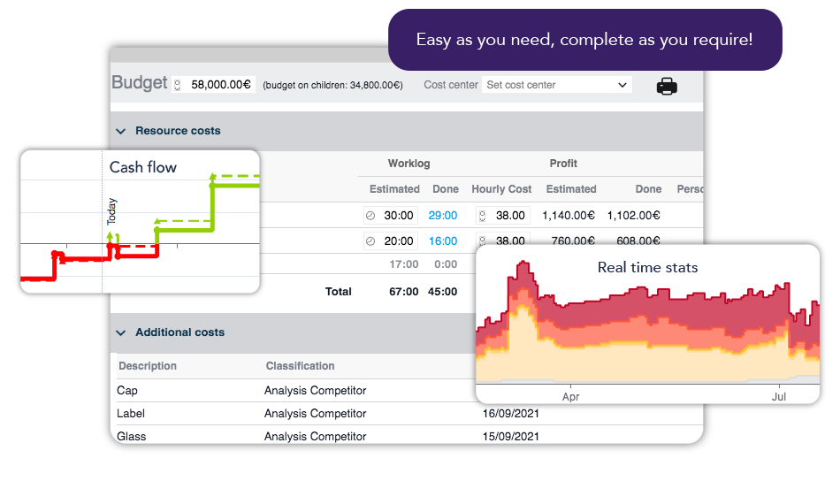Open the Cash flow chart panel

tap(140, 221)
